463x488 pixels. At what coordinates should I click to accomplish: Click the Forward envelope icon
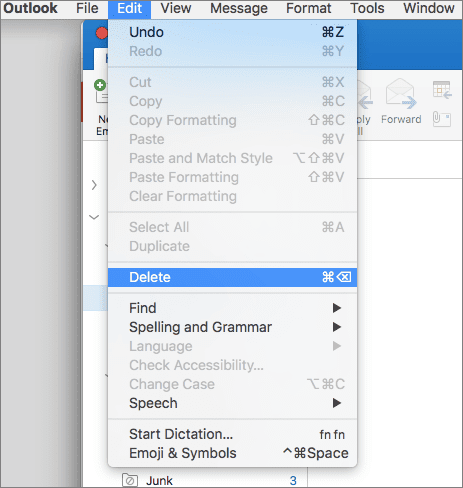tap(401, 94)
